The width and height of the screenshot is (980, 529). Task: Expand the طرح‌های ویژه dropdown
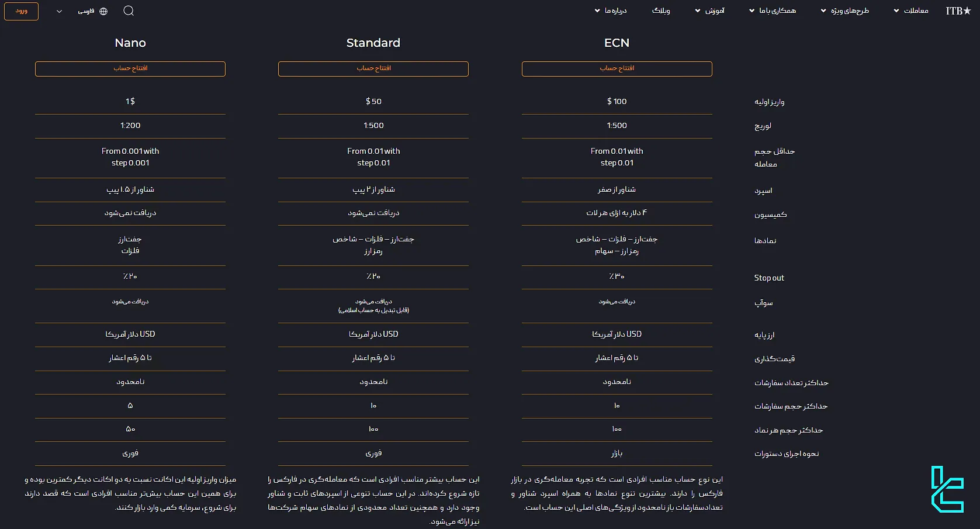coord(847,10)
